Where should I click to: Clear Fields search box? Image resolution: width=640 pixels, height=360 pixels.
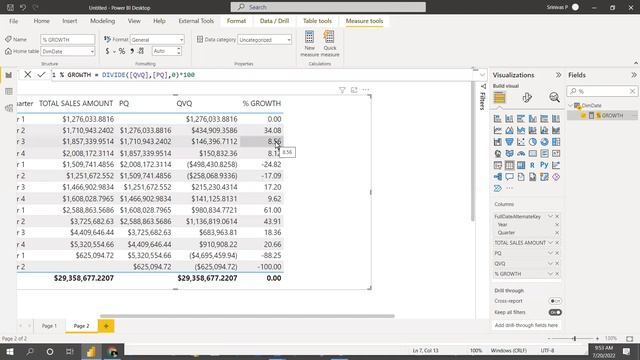pos(632,91)
